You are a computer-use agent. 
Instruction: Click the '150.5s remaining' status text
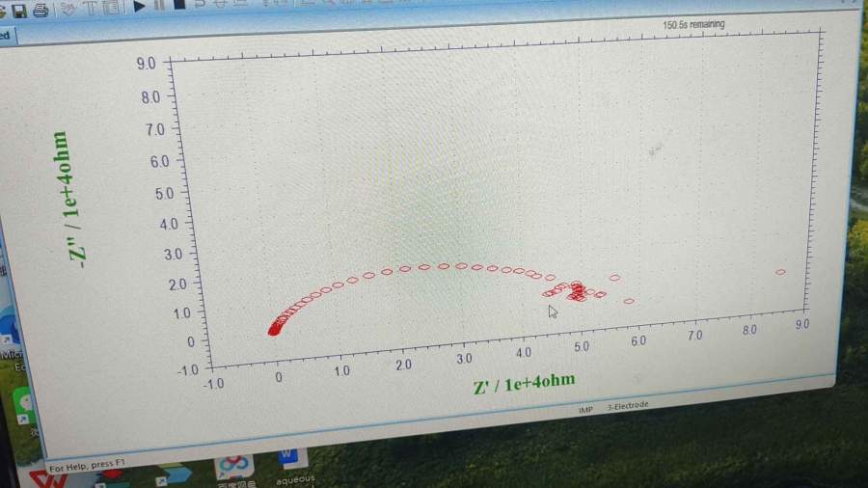click(693, 24)
